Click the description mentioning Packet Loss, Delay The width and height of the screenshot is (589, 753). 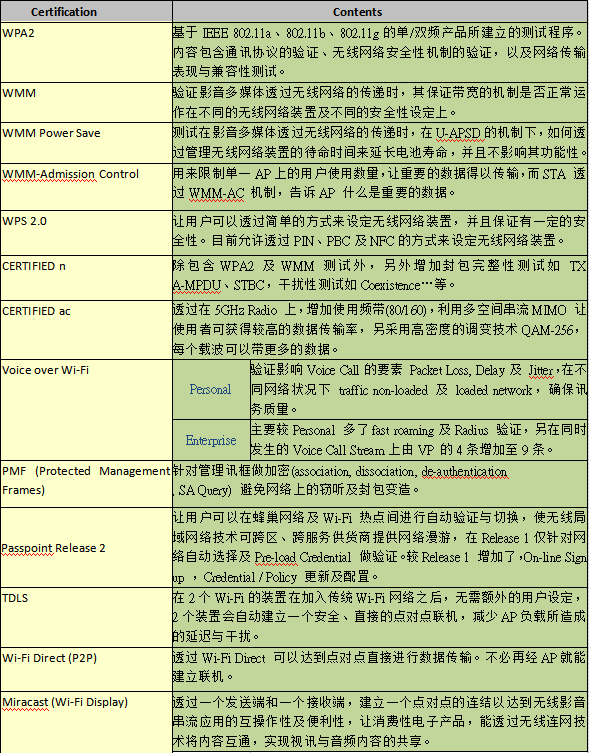tap(418, 389)
